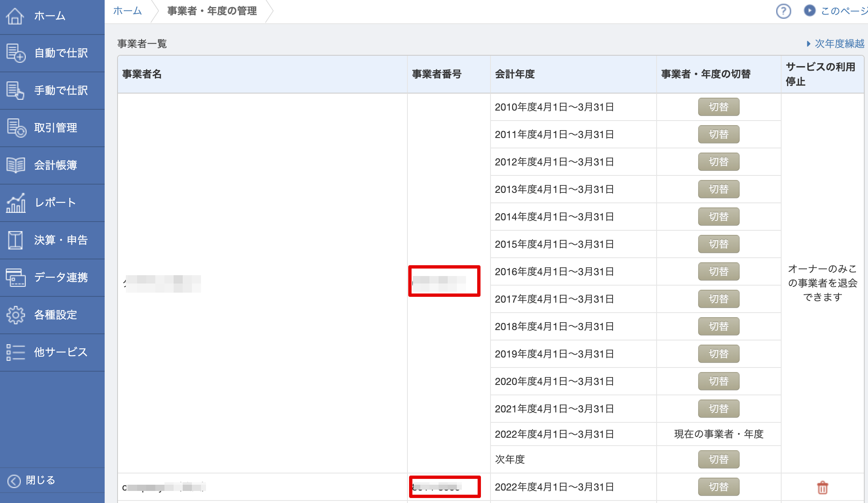Click このページ guide play link
This screenshot has height=503, width=868.
point(836,11)
